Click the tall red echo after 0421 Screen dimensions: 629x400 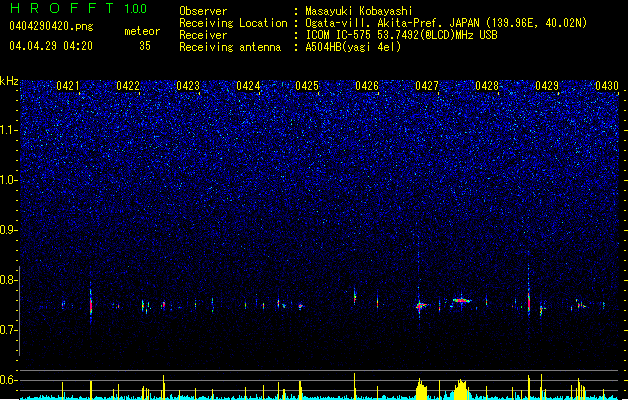91,306
